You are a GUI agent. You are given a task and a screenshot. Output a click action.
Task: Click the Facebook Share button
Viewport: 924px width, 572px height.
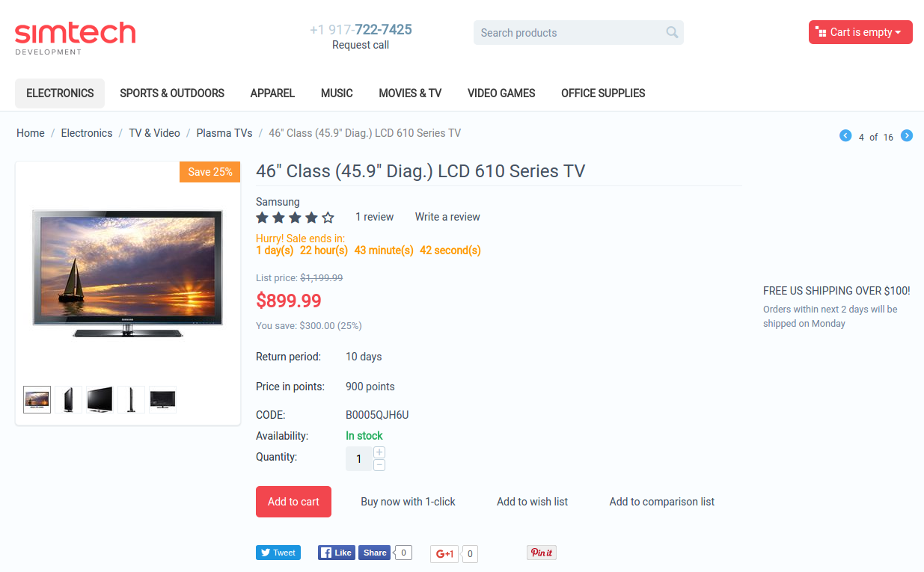pyautogui.click(x=375, y=553)
